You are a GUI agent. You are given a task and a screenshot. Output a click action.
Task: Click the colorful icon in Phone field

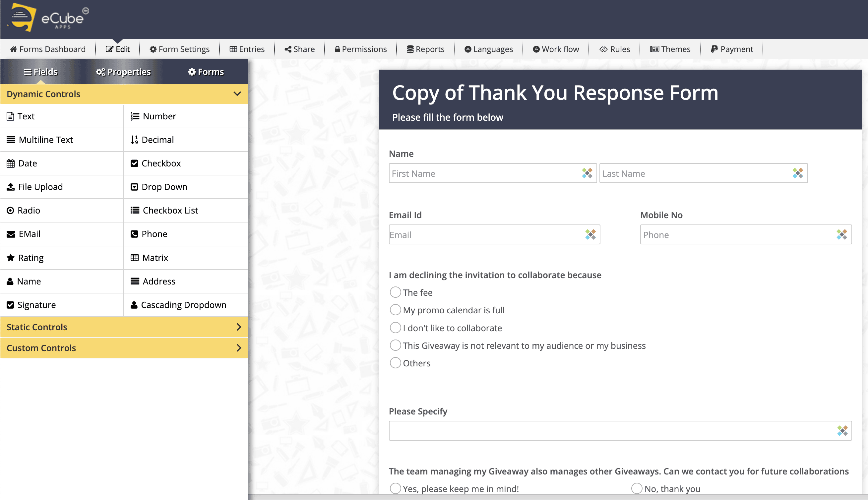(841, 235)
